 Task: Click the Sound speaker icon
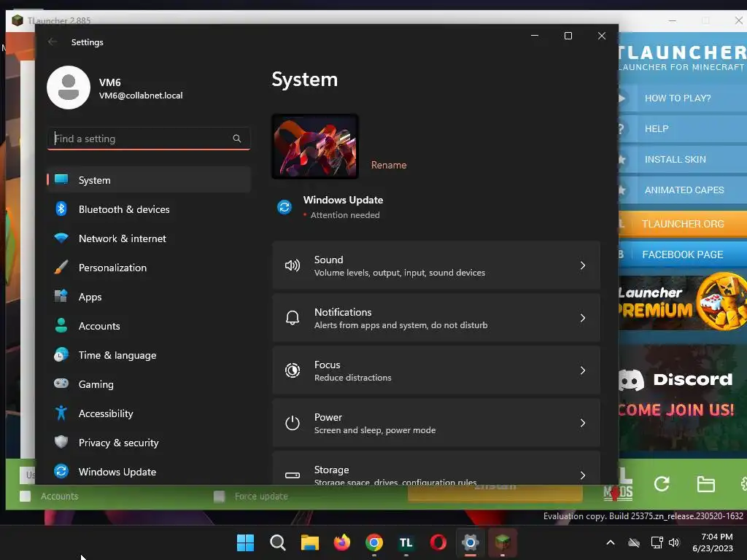click(293, 265)
